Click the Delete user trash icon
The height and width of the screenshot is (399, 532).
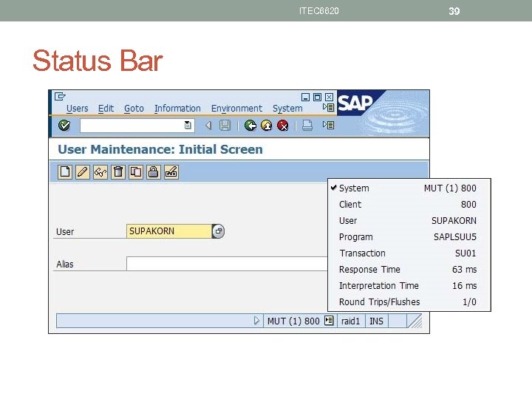click(118, 172)
